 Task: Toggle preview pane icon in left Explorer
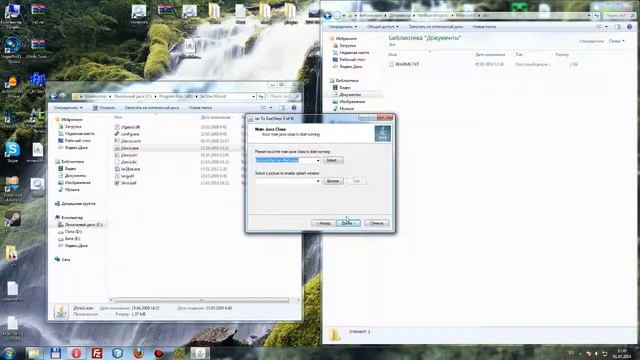282,108
